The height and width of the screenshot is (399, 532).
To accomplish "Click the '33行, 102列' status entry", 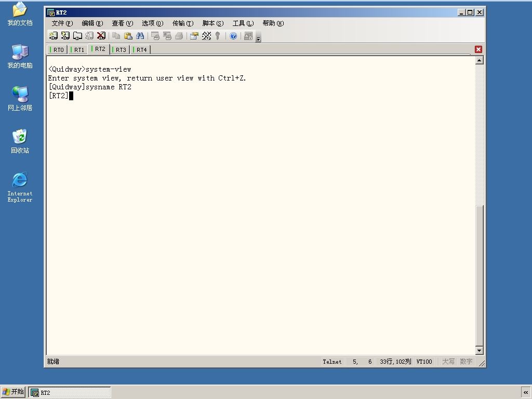I will pos(395,362).
